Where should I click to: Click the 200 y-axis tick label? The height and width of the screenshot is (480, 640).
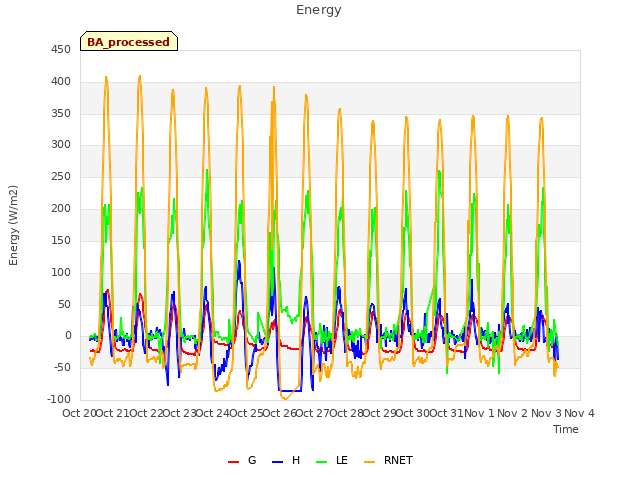pos(61,209)
